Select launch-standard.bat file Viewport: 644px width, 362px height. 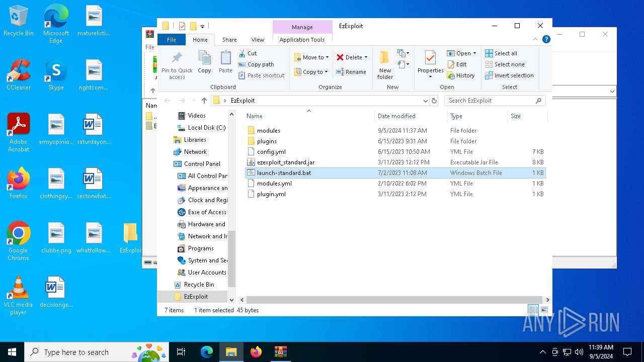[395, 173]
